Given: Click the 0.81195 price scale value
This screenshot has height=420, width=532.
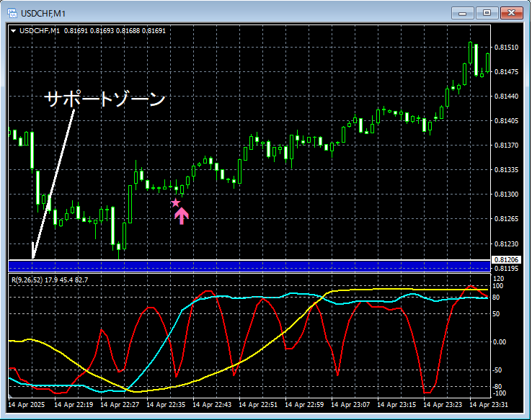Looking at the screenshot, I should (506, 269).
